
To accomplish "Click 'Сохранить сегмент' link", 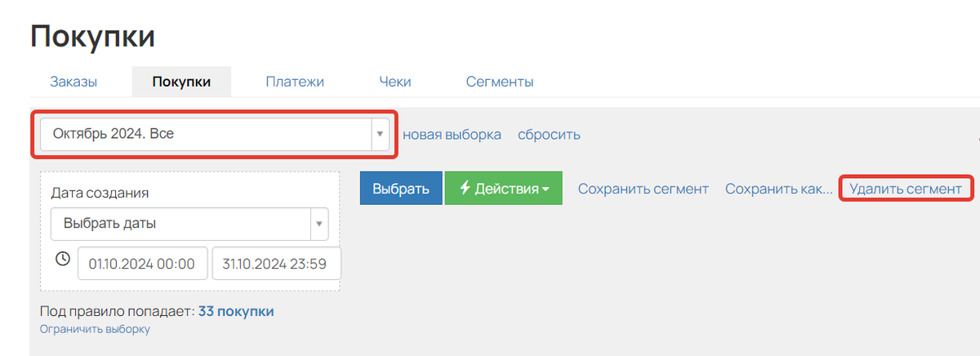I will pyautogui.click(x=644, y=189).
